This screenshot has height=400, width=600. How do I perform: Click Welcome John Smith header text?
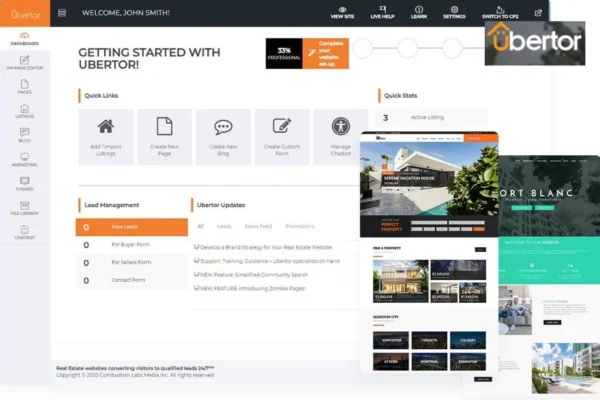(x=126, y=13)
